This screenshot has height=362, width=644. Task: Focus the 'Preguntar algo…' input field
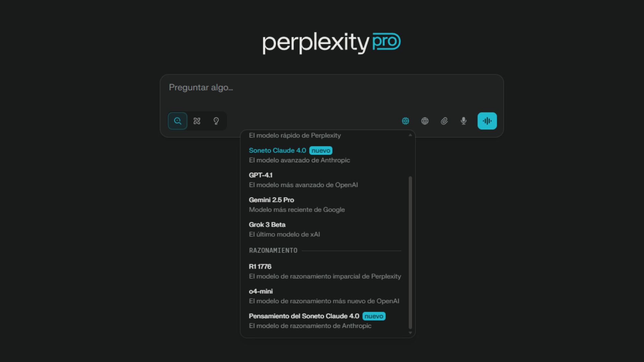pos(331,88)
